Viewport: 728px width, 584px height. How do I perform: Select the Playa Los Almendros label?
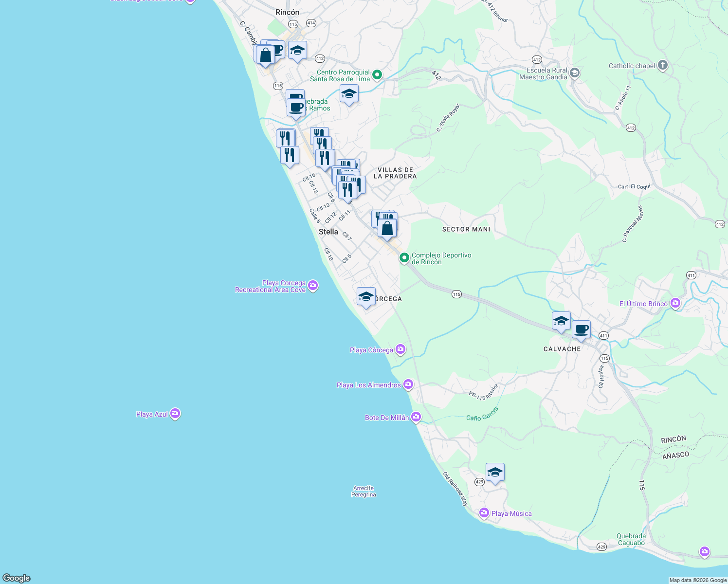pos(368,384)
